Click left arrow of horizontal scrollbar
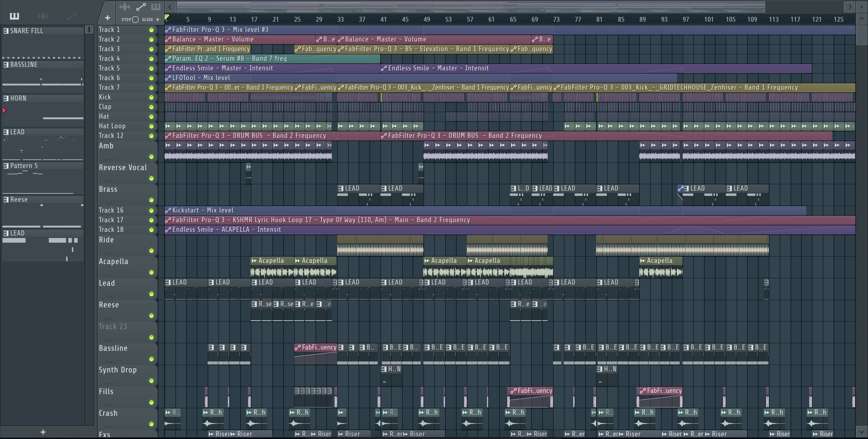 (x=170, y=6)
